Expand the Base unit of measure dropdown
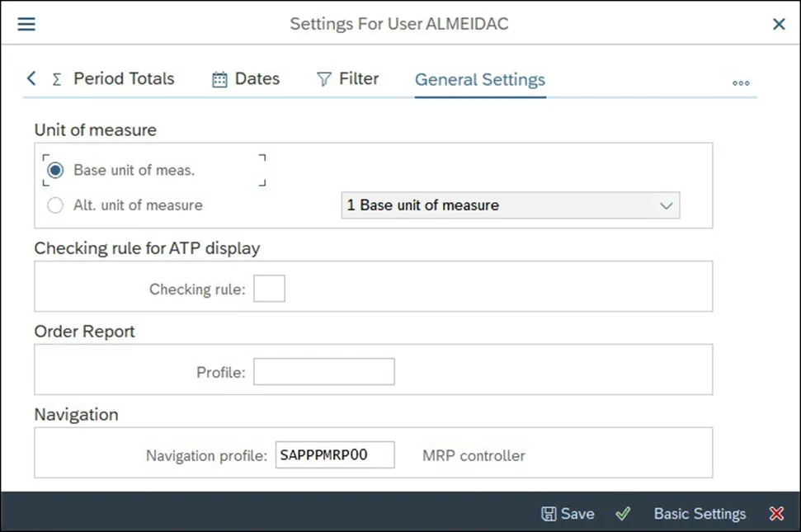 pos(667,205)
